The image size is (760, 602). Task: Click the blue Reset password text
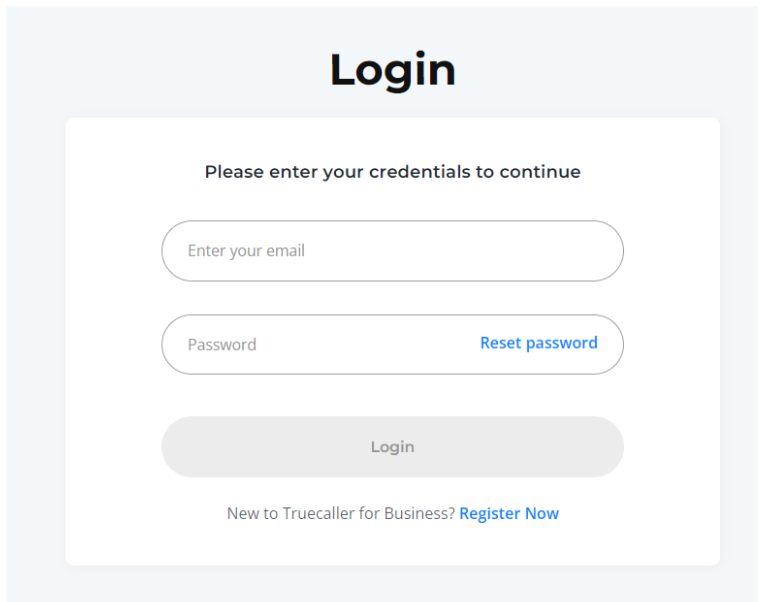point(538,343)
